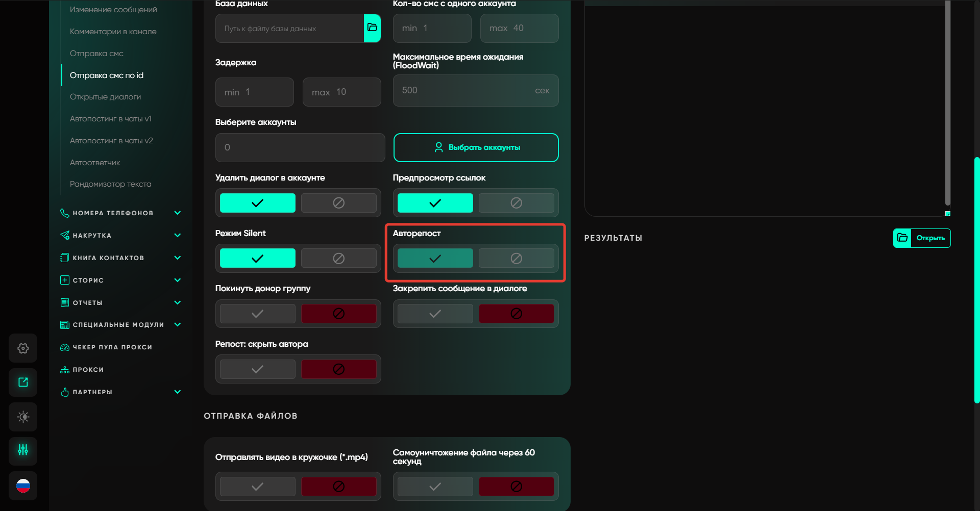The image size is (980, 511).
Task: Toggle the light/dark theme sun icon
Action: point(23,417)
